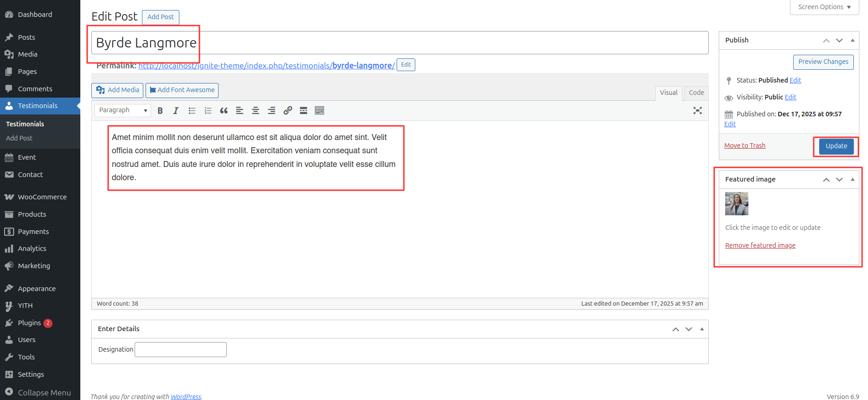Toggle Featured image panel collapse triangle
This screenshot has width=868, height=400.
click(852, 179)
